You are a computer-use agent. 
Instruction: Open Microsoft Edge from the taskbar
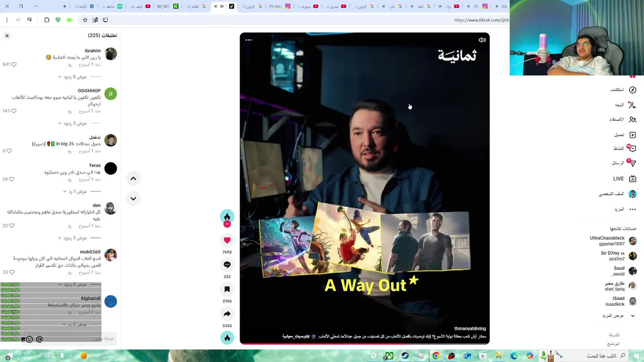coord(514,356)
